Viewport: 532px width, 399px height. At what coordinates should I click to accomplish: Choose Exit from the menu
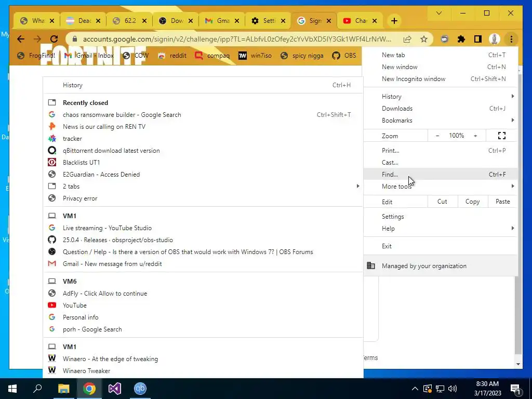441,246
